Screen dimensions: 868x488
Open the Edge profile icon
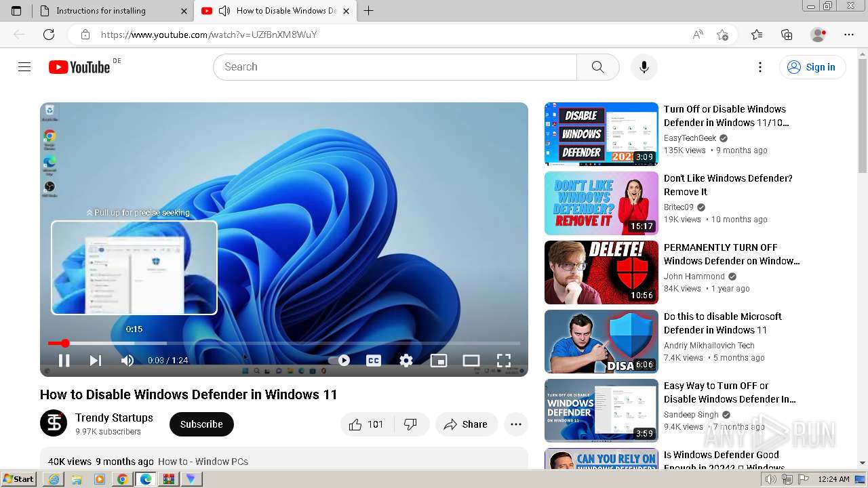[818, 35]
